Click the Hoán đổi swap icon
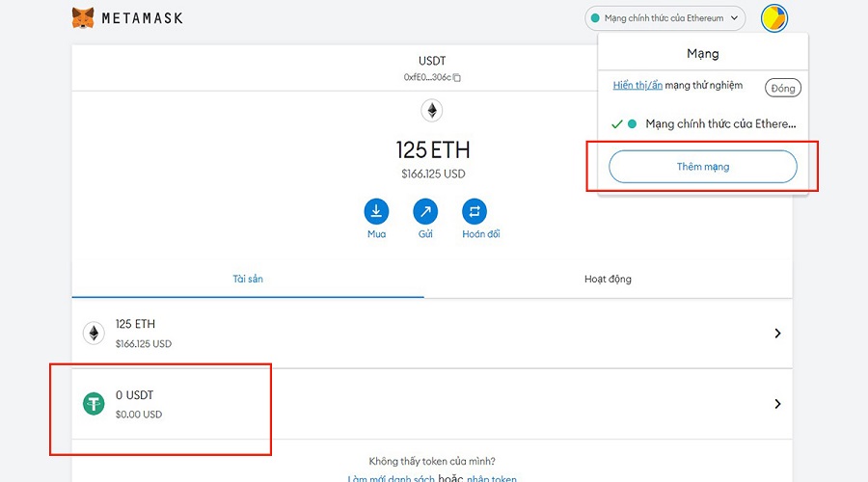868x482 pixels. coord(475,211)
